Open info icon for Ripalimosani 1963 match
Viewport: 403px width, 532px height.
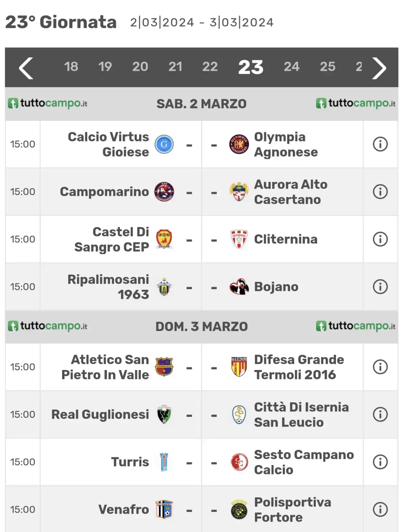[x=380, y=287]
